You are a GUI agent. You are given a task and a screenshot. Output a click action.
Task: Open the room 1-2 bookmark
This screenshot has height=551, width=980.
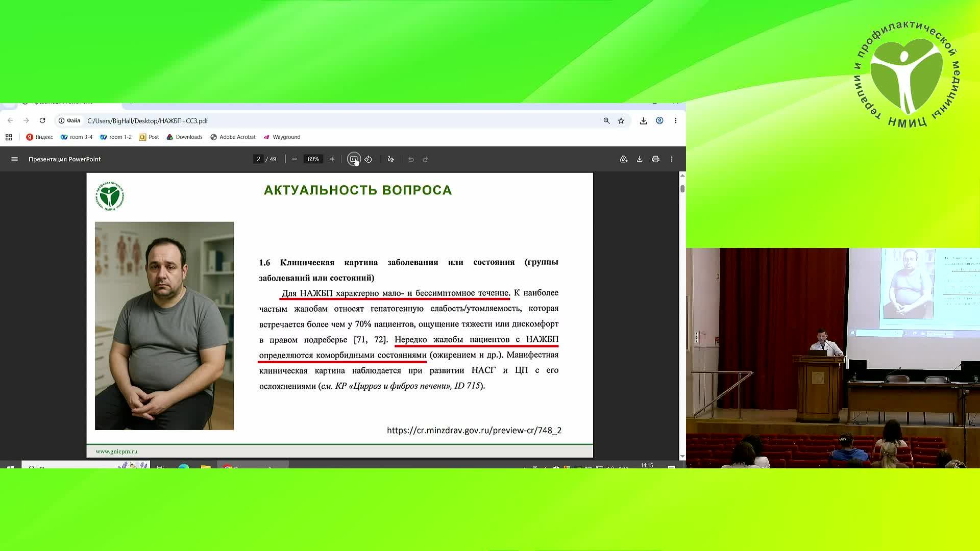[116, 137]
